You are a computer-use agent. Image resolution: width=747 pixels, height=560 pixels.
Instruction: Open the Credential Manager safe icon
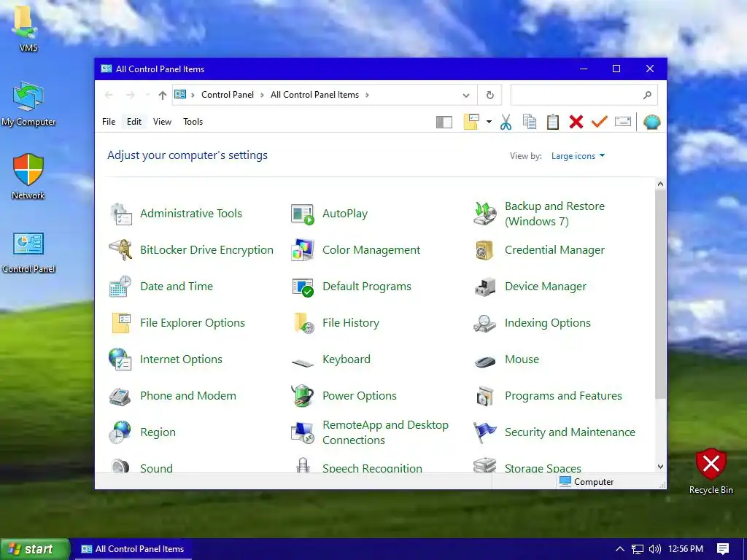(485, 250)
